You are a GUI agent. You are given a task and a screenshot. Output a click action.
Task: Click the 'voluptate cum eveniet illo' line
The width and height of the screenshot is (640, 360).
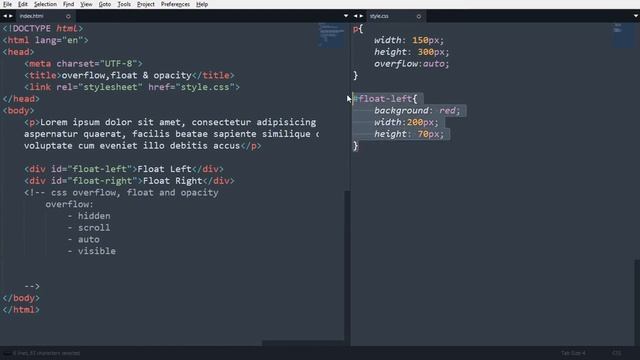tap(142, 146)
